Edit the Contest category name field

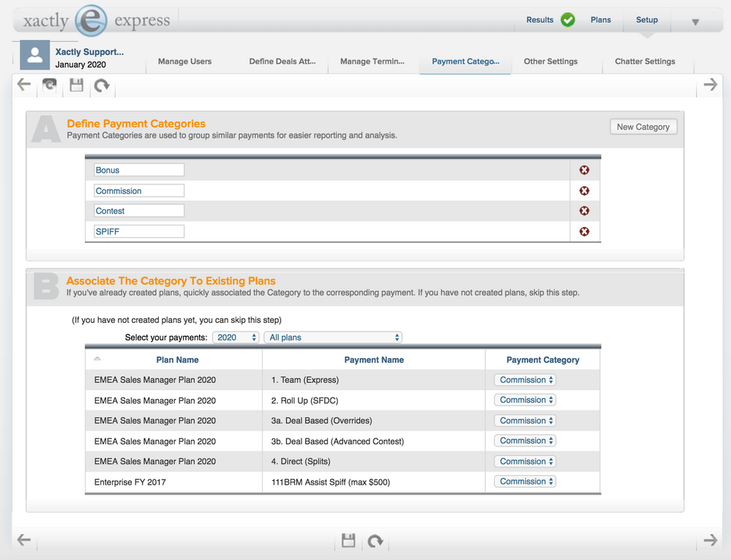coord(139,211)
